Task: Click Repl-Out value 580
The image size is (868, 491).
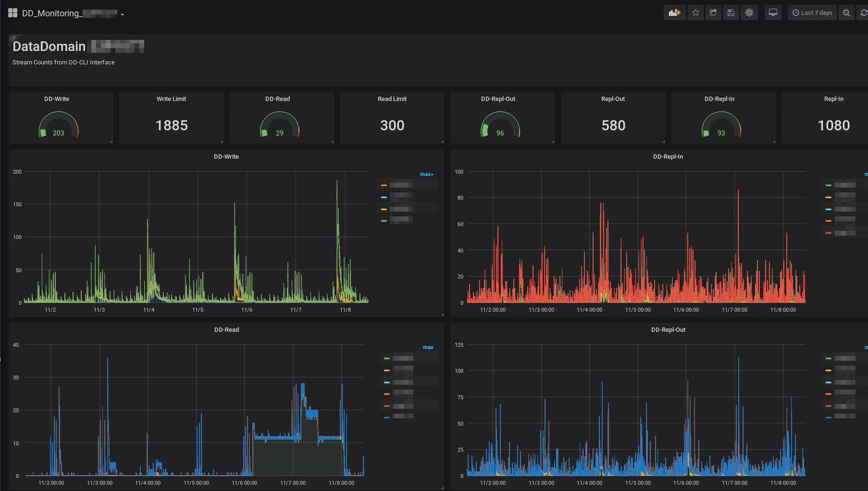Action: (x=613, y=126)
